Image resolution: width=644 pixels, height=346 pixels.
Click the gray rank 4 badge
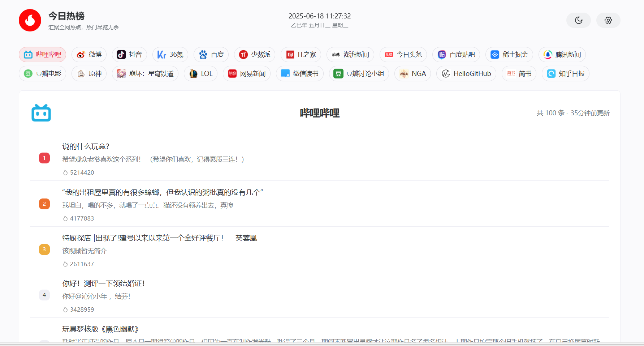click(44, 295)
